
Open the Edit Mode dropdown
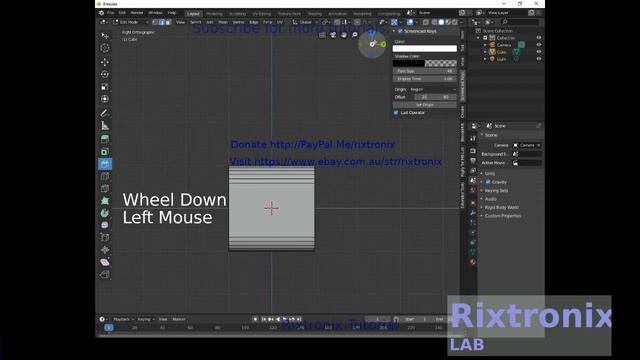(x=131, y=22)
